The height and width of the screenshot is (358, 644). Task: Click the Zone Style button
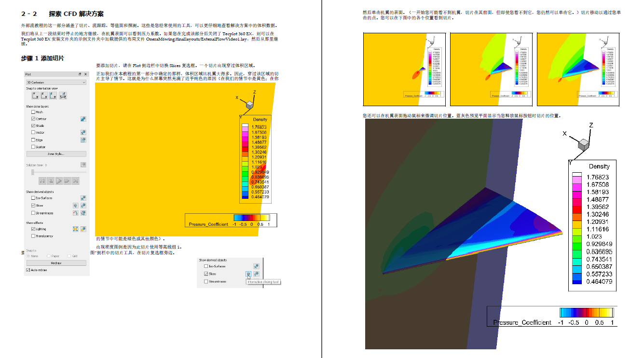(x=56, y=153)
